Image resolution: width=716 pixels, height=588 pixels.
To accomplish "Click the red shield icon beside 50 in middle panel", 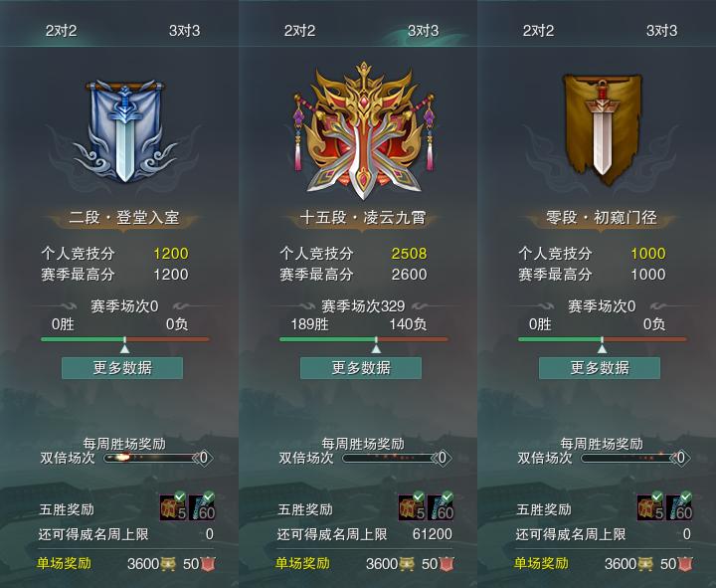I will click(447, 564).
